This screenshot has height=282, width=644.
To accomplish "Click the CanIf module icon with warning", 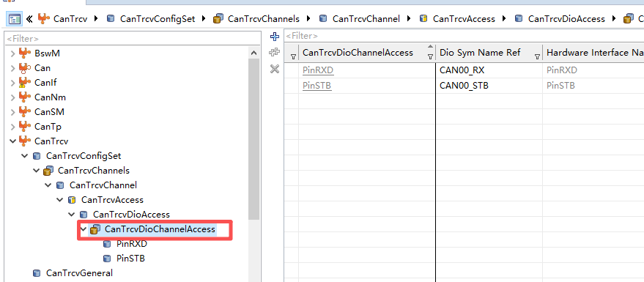I will [x=25, y=83].
